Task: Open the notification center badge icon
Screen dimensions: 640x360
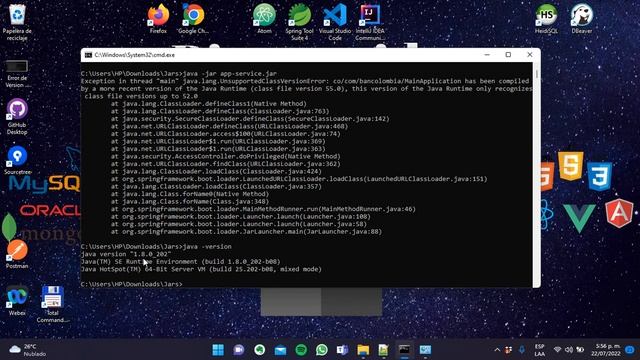Action: tap(629, 350)
